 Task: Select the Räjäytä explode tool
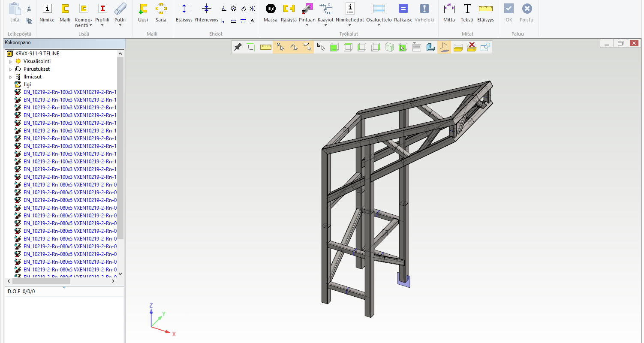289,12
